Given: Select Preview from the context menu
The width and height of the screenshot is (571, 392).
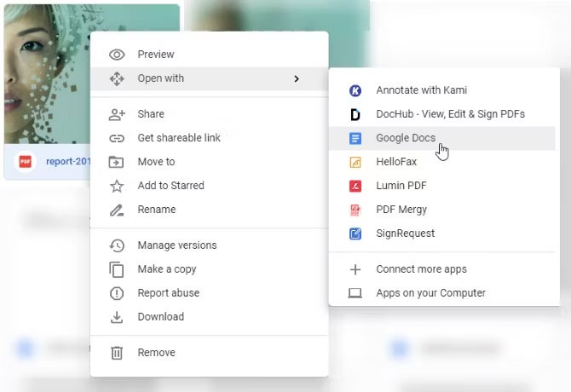Looking at the screenshot, I should coord(210,55).
